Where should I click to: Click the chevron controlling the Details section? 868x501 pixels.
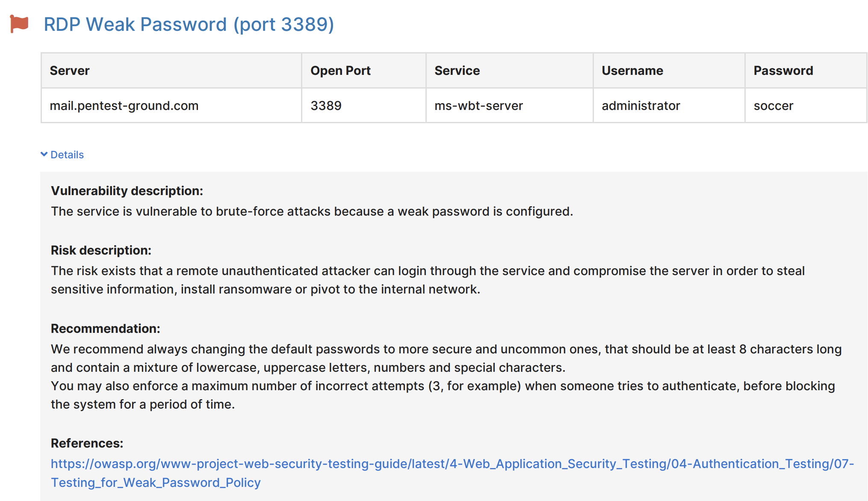point(44,154)
